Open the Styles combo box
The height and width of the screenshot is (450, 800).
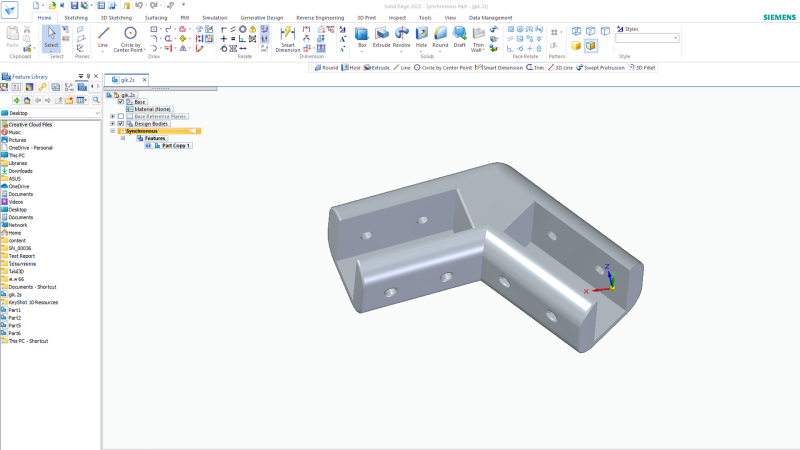click(x=647, y=38)
